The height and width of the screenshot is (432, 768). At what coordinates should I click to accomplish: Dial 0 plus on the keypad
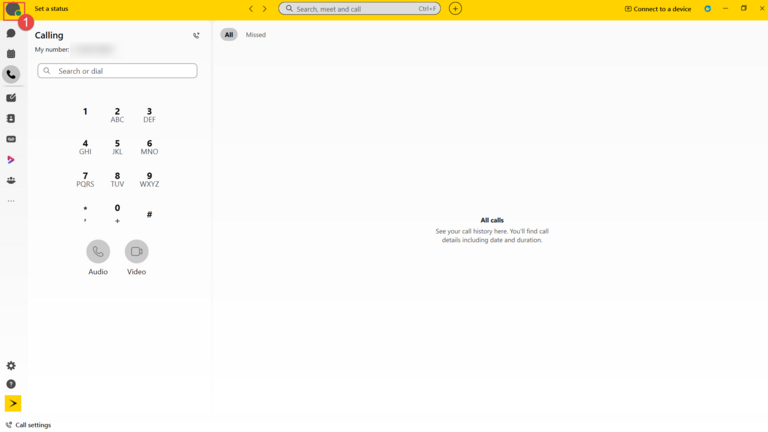[x=117, y=214]
